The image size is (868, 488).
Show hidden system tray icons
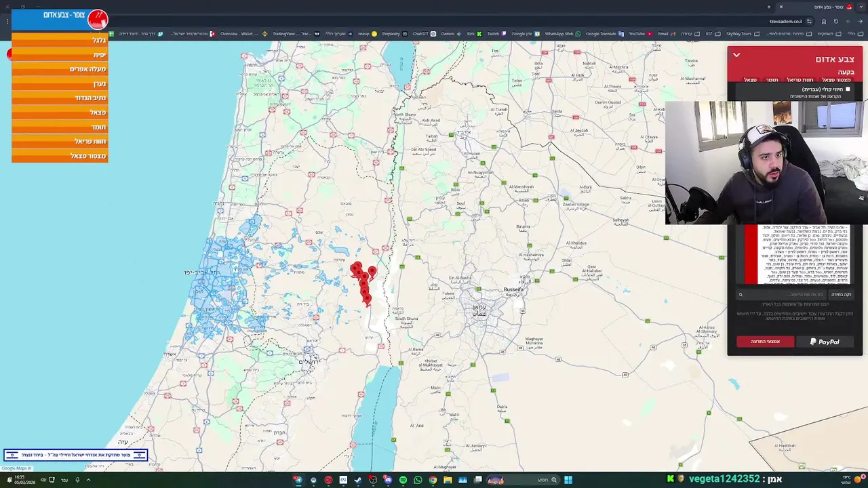pyautogui.click(x=88, y=480)
